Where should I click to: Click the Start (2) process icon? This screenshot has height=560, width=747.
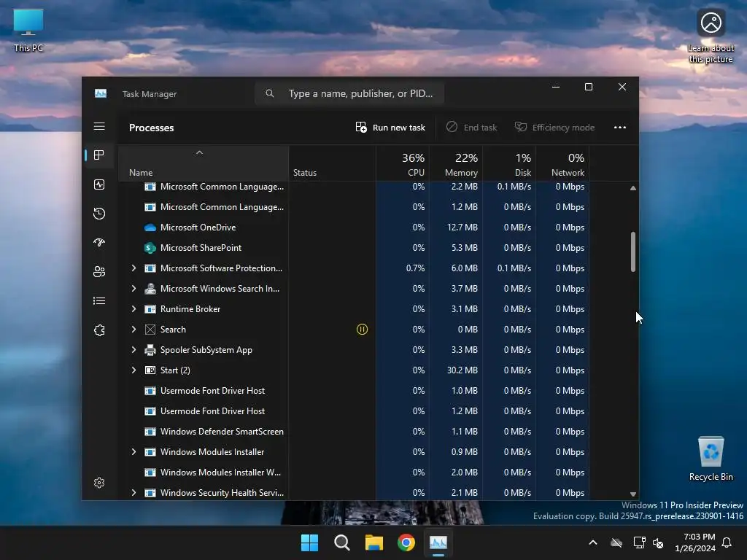(150, 370)
